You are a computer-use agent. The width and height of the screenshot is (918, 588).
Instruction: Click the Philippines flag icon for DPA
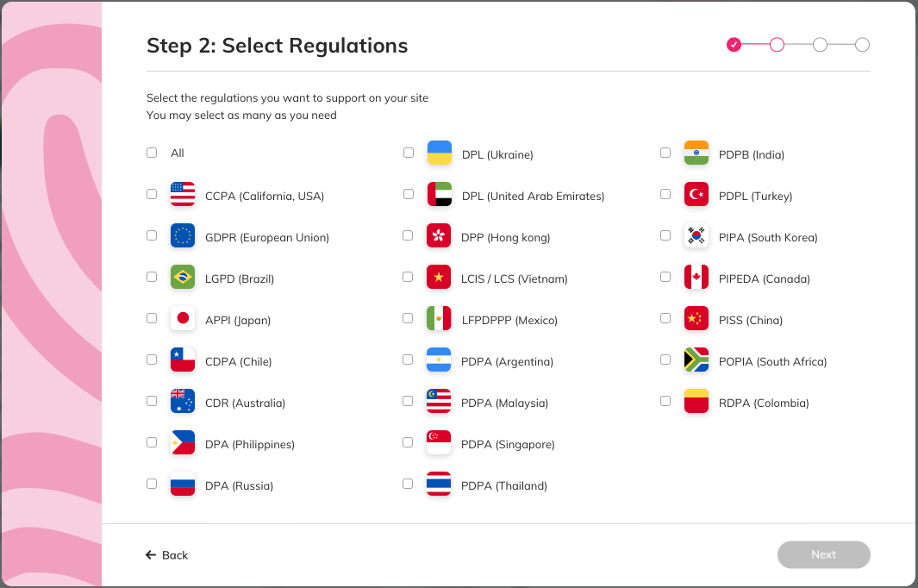183,442
